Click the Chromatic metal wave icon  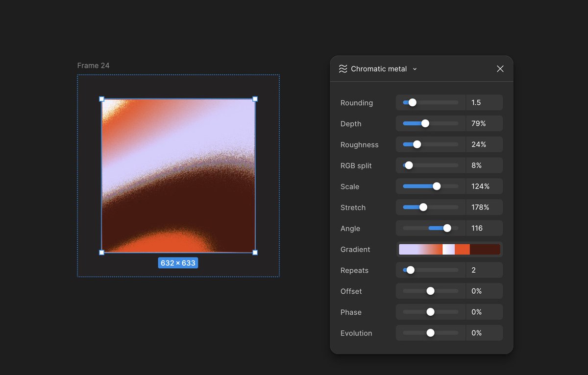point(343,69)
